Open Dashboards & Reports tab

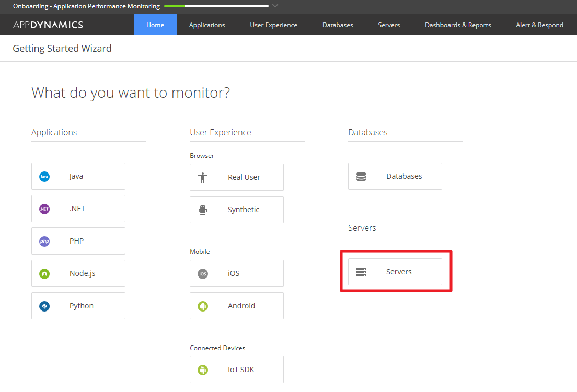point(458,25)
